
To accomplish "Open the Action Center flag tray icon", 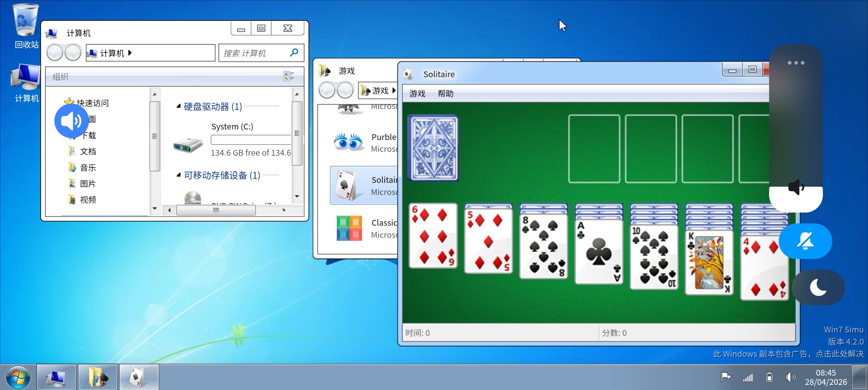I will pyautogui.click(x=726, y=377).
